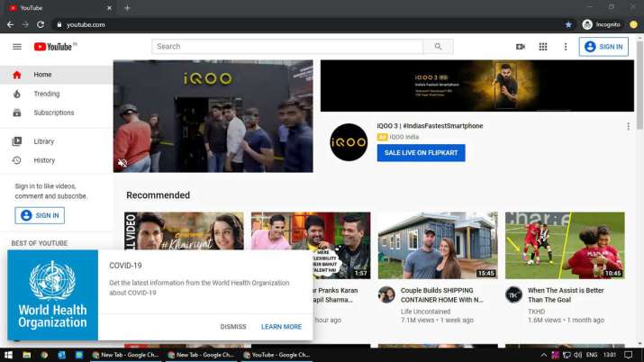The height and width of the screenshot is (362, 644).
Task: Click the search magnifier button
Action: tap(438, 47)
